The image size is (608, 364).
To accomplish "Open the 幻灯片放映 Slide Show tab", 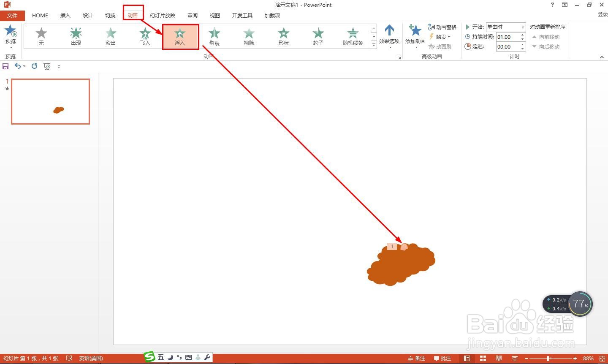I will 163,16.
